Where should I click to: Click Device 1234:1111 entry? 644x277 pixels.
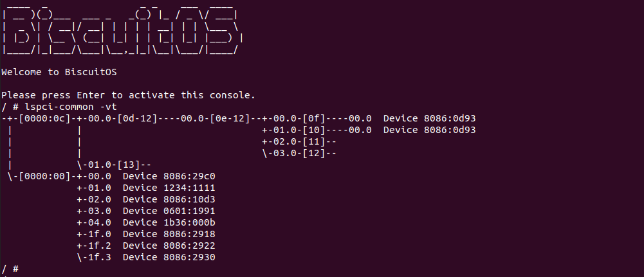pos(169,188)
